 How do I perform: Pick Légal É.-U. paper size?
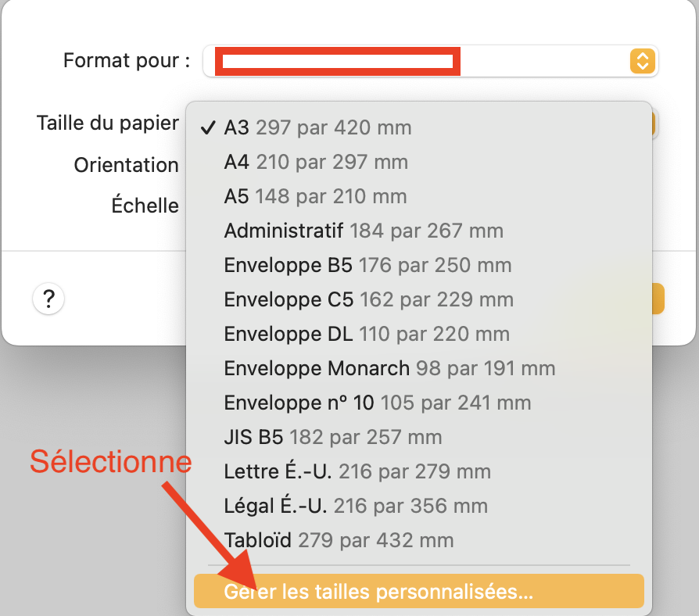pos(356,506)
